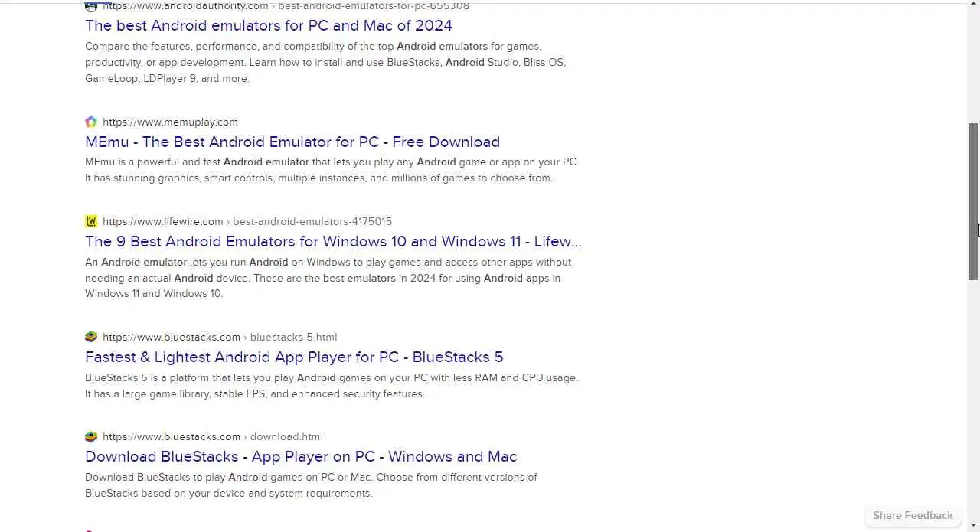Click the snippet starting 'MEmu is a powerful and fast'
This screenshot has height=532, width=980.
(332, 170)
